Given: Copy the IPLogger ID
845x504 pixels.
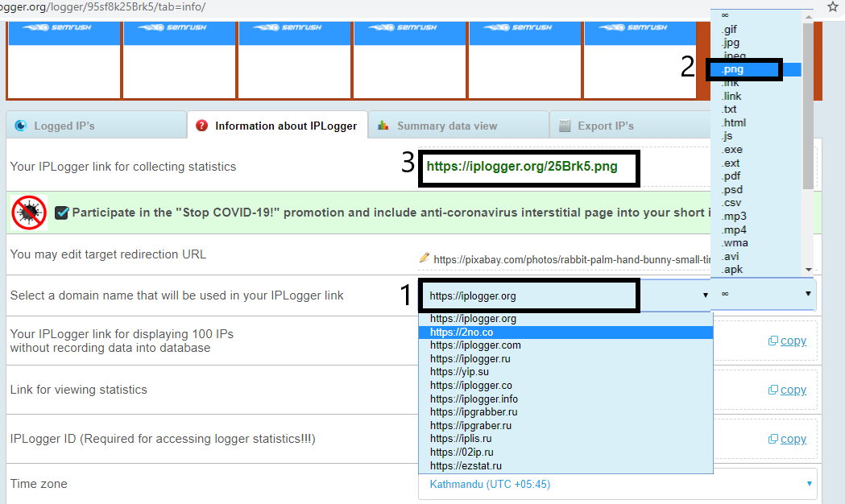Looking at the screenshot, I should pos(787,440).
